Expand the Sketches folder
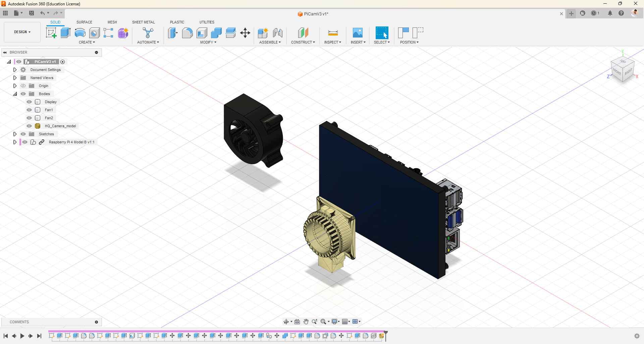The image size is (644, 344). (15, 134)
